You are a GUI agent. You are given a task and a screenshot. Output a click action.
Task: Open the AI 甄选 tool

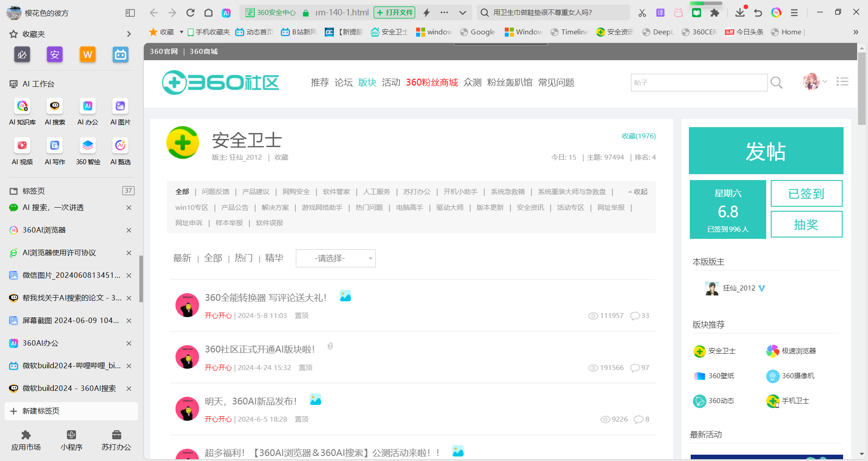[120, 152]
